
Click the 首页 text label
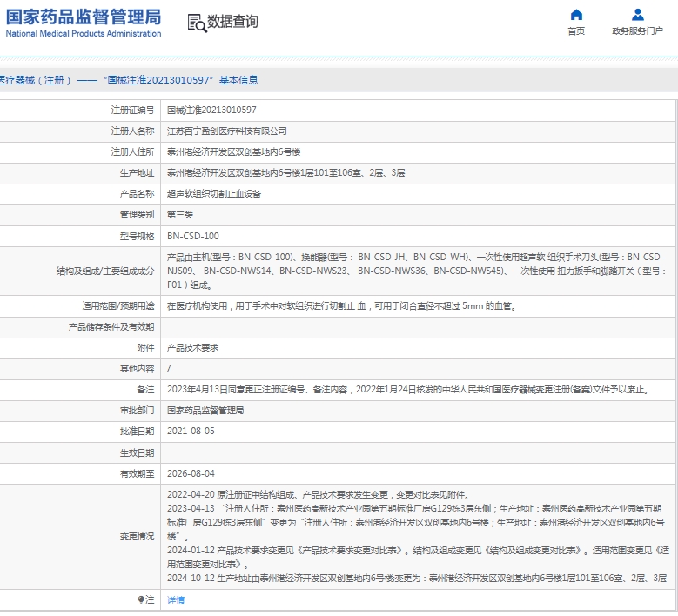point(576,30)
